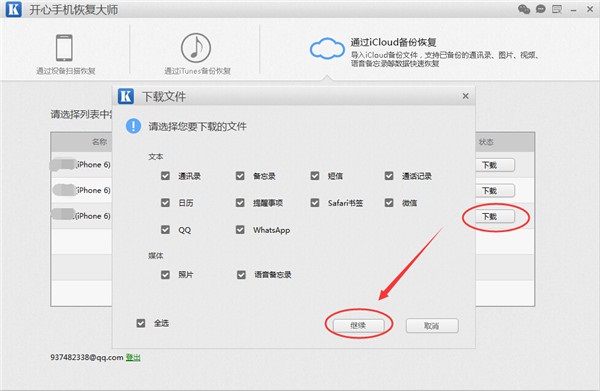Viewport: 600px width, 391px height.
Task: Select first iPhone 6 backup row
Action: pos(81,165)
